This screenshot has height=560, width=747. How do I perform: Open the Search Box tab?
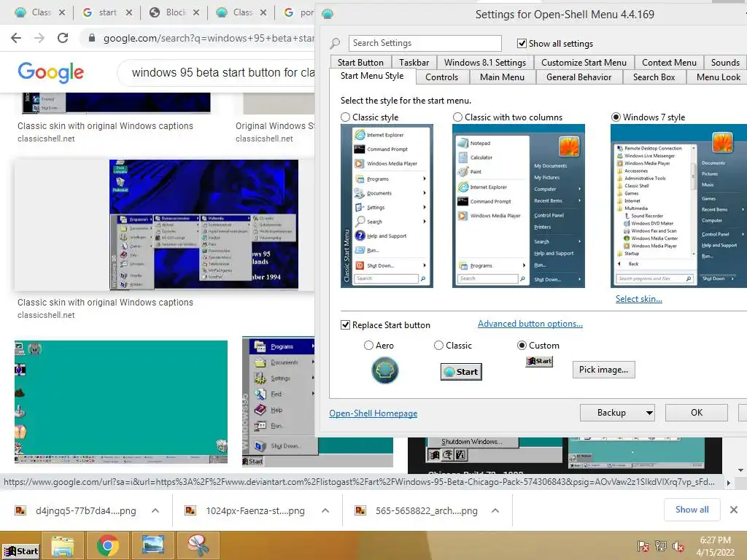point(654,77)
